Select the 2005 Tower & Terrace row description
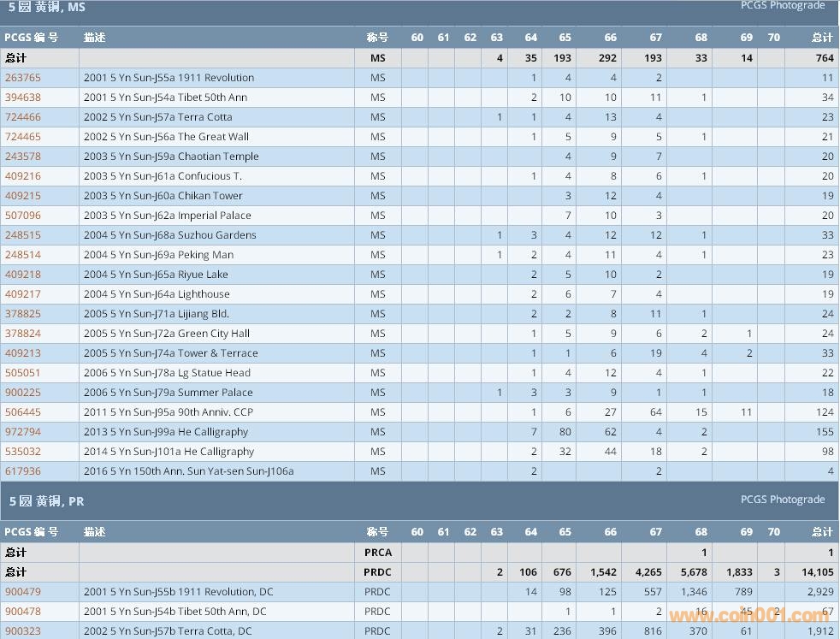The image size is (840, 639). coord(170,353)
